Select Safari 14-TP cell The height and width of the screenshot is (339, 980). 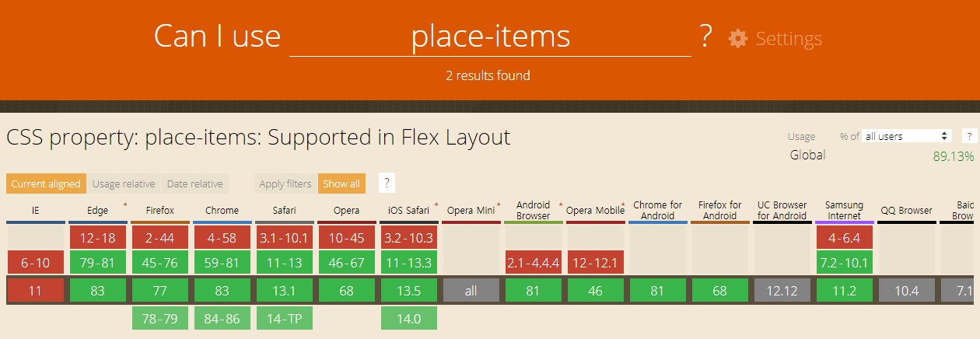(284, 318)
